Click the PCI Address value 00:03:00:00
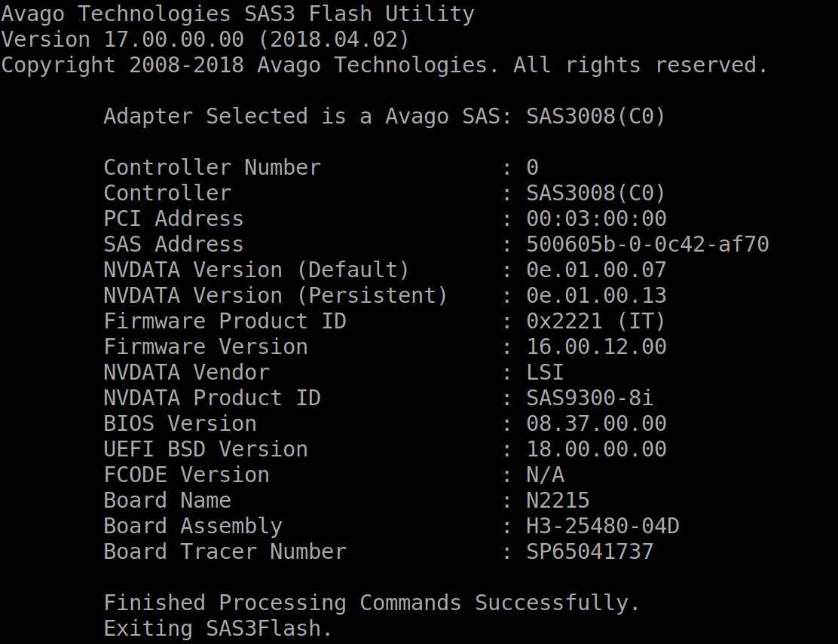The height and width of the screenshot is (644, 838). pos(596,218)
